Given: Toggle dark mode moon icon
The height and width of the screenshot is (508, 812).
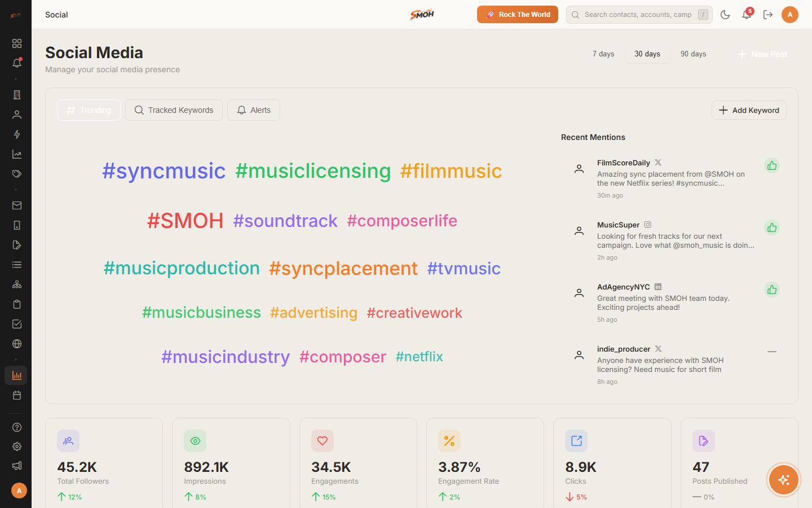Looking at the screenshot, I should pos(725,15).
